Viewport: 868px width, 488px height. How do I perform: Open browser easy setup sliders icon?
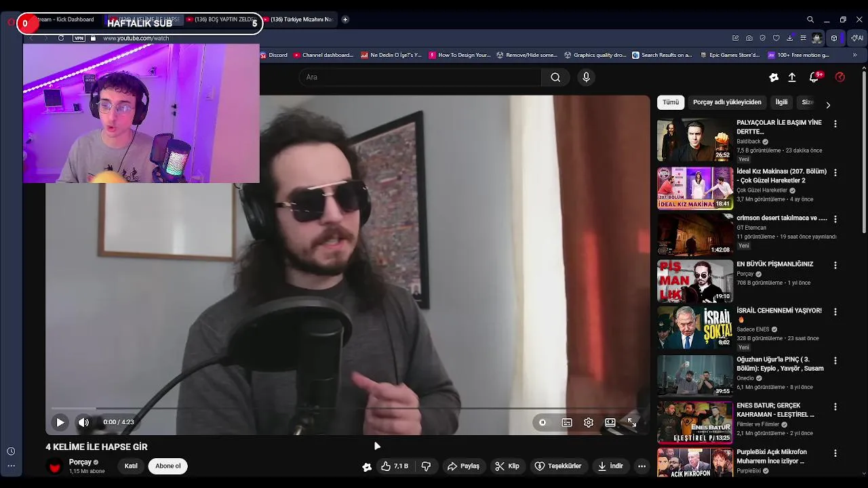(803, 38)
